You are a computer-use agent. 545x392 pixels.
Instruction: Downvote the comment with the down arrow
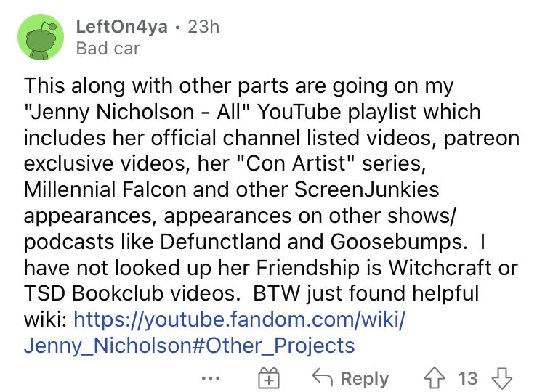(502, 378)
